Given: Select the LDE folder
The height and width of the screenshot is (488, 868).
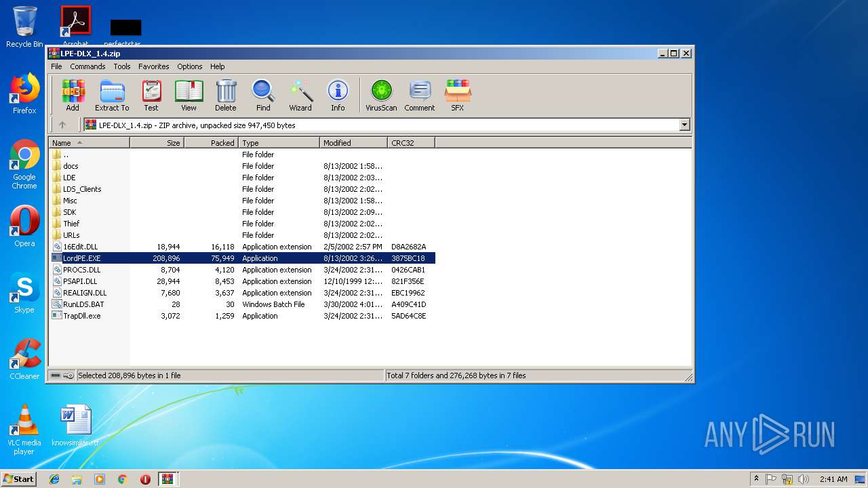Looking at the screenshot, I should point(243,178).
